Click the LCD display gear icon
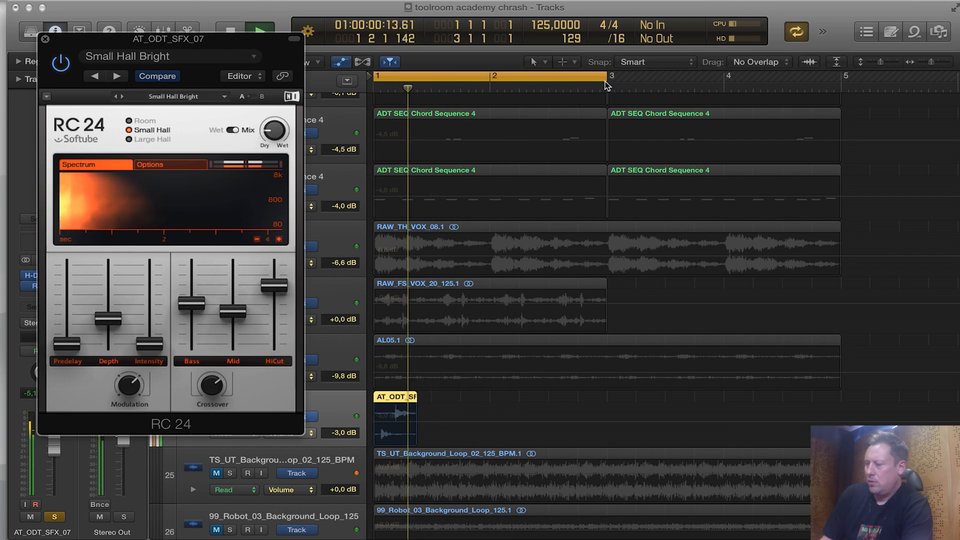 click(x=307, y=31)
